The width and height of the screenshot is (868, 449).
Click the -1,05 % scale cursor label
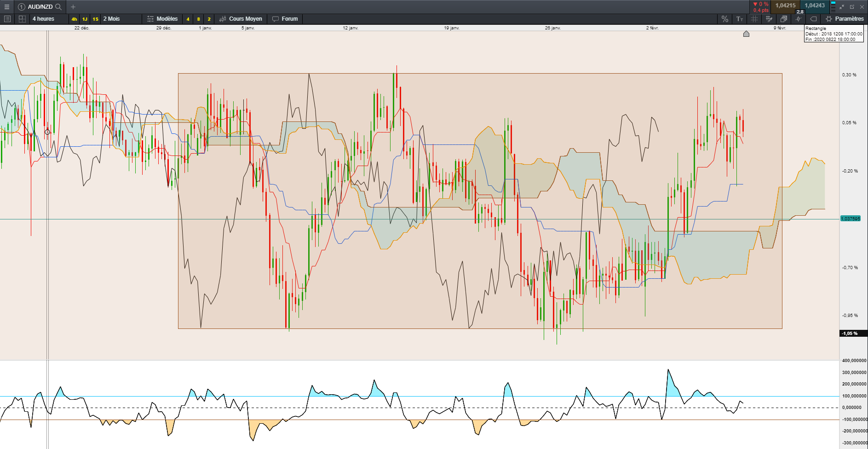(x=854, y=333)
